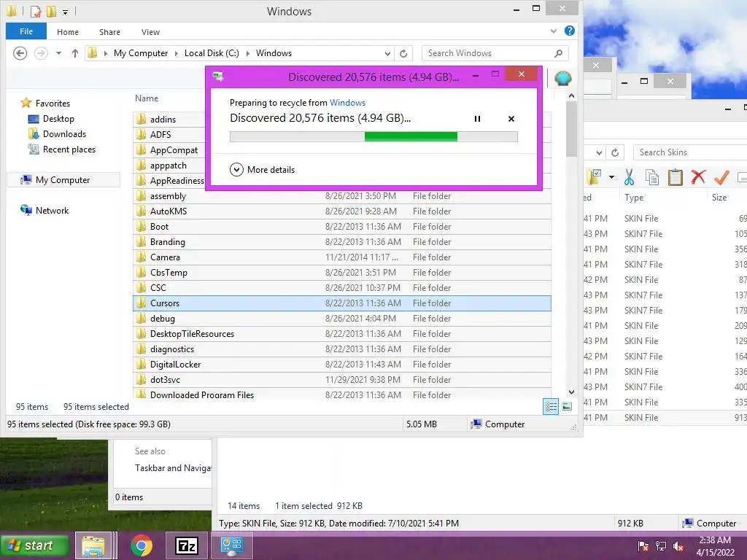Image resolution: width=747 pixels, height=560 pixels.
Task: Sort by Type column in Skins window
Action: (x=634, y=198)
